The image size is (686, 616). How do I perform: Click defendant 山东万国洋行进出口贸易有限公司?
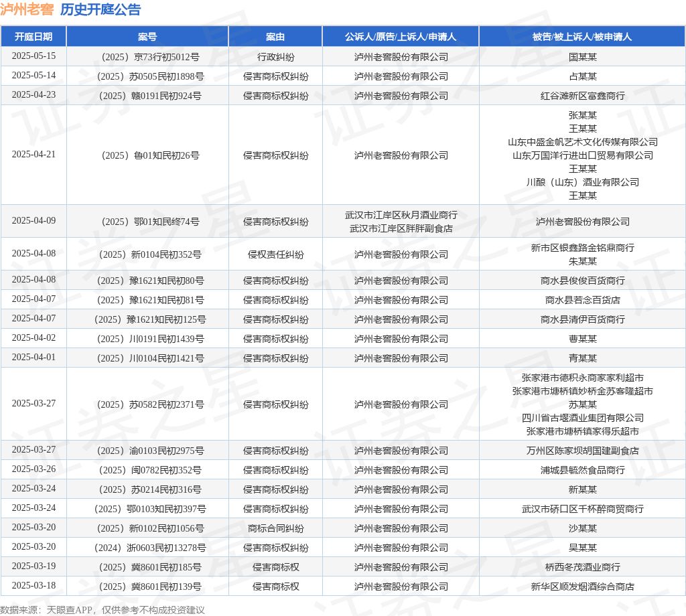coord(582,155)
